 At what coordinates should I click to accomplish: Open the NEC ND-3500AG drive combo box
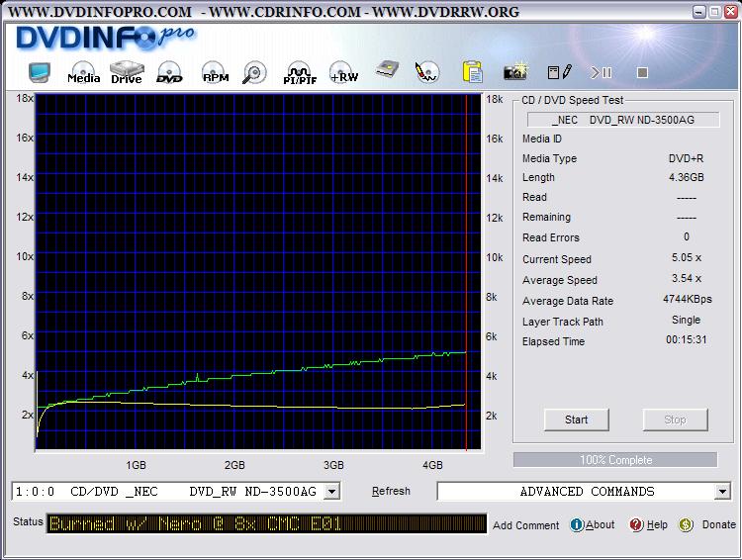click(175, 492)
